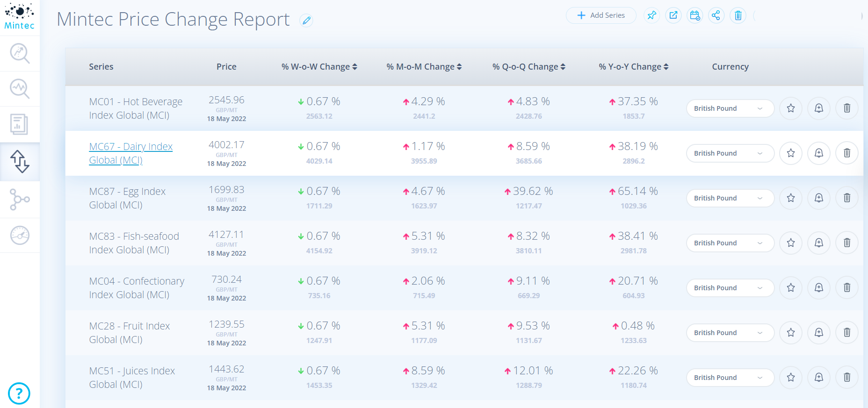Favorite the Hot Beverage Index with star

point(791,108)
